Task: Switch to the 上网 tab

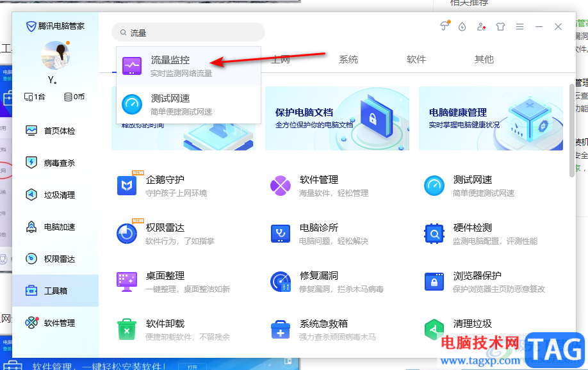Action: point(281,60)
